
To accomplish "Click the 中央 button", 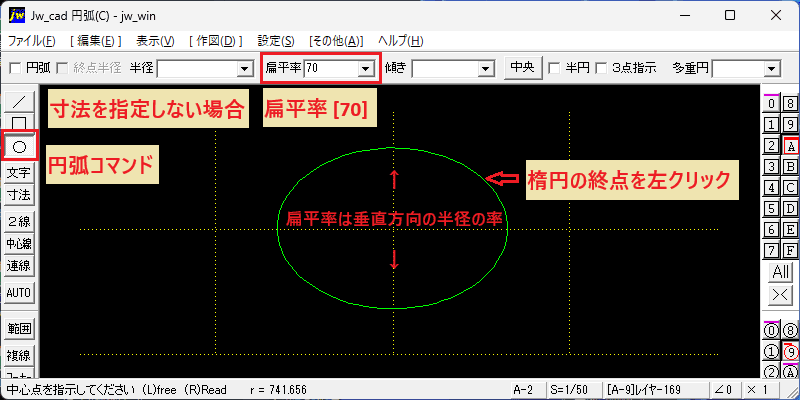I will (x=522, y=67).
